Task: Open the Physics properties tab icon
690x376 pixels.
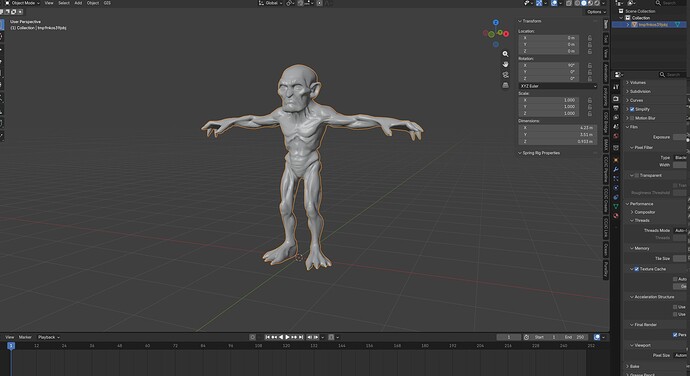Action: [x=616, y=188]
